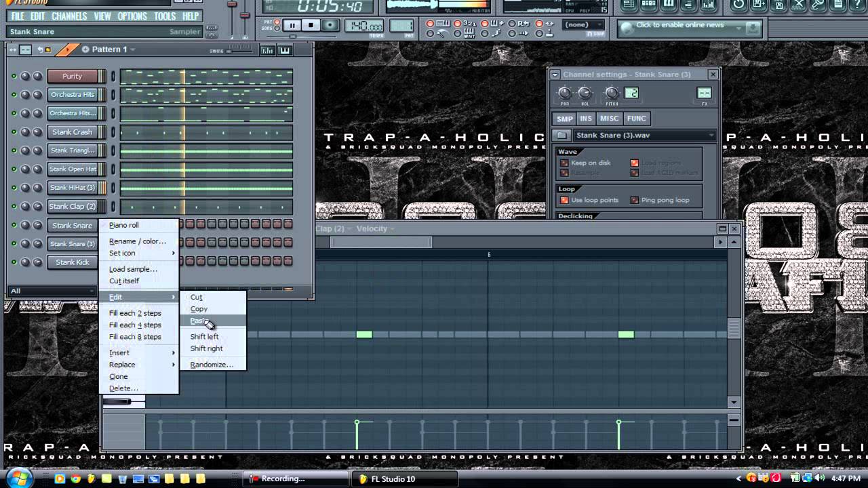868x488 pixels.
Task: Show the mixer window icon
Action: click(x=707, y=5)
